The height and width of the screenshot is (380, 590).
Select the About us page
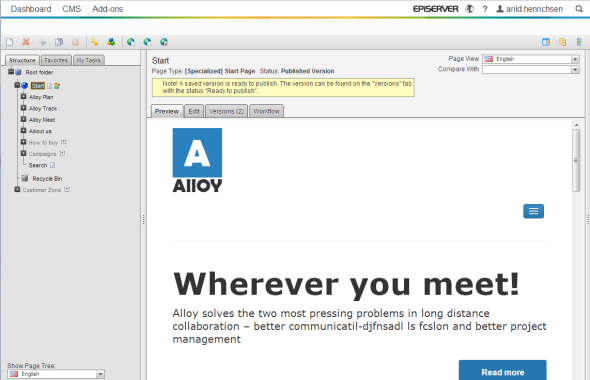tap(40, 131)
